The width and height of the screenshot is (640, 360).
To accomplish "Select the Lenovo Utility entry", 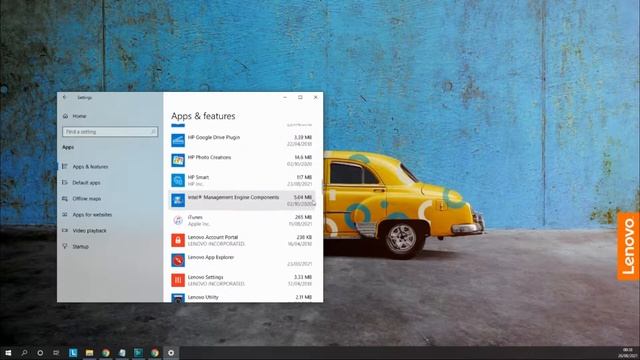I will click(242, 298).
